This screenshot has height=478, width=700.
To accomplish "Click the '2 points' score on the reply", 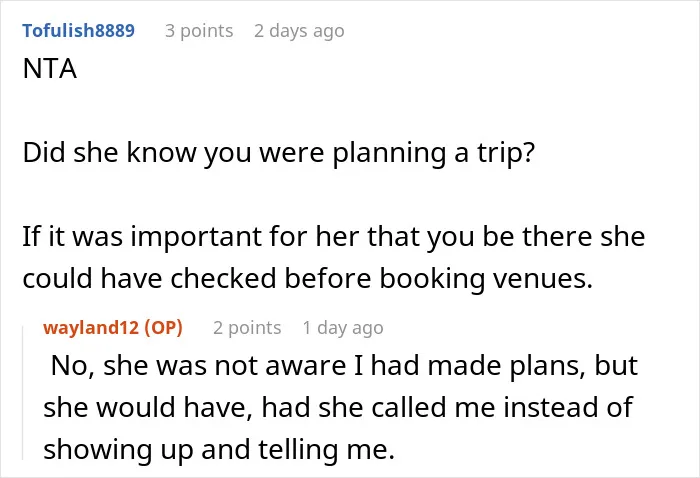I will tap(247, 328).
